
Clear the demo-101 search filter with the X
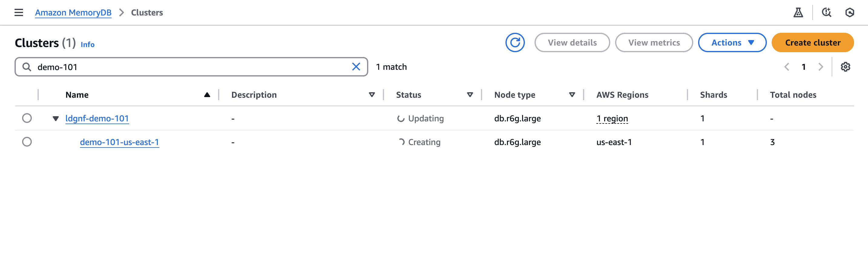click(x=356, y=66)
